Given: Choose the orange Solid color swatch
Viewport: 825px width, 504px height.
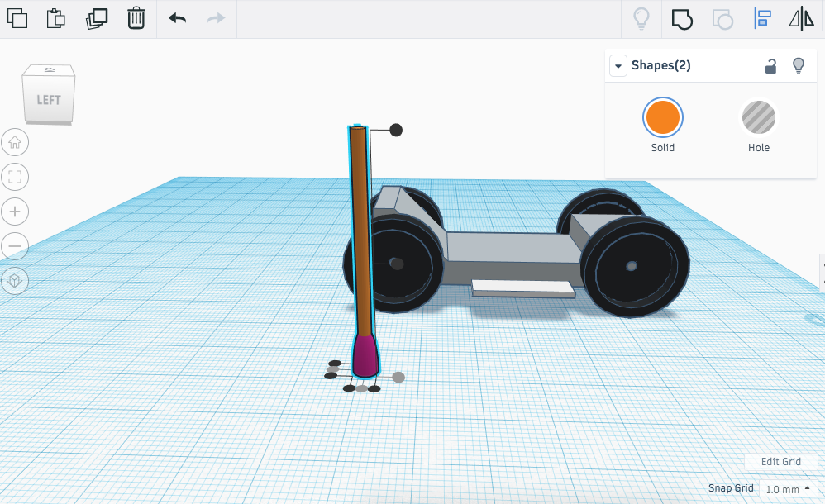Looking at the screenshot, I should tap(662, 117).
